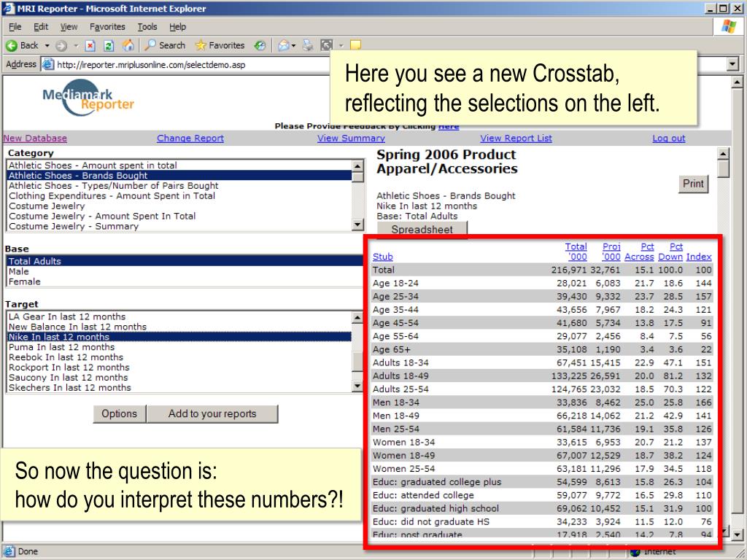747x560 pixels.
Task: Click the Windows logo throbber icon
Action: coord(729,26)
